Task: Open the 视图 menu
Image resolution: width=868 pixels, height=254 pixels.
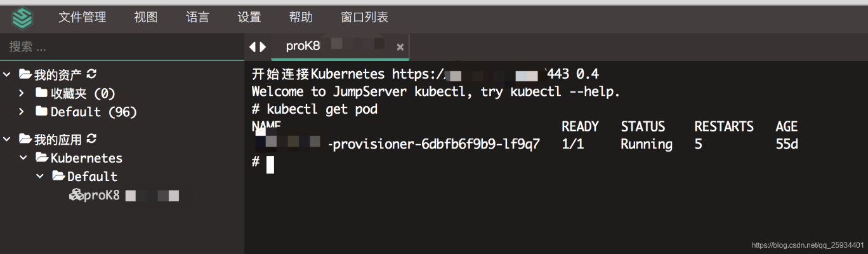Action: [x=146, y=18]
